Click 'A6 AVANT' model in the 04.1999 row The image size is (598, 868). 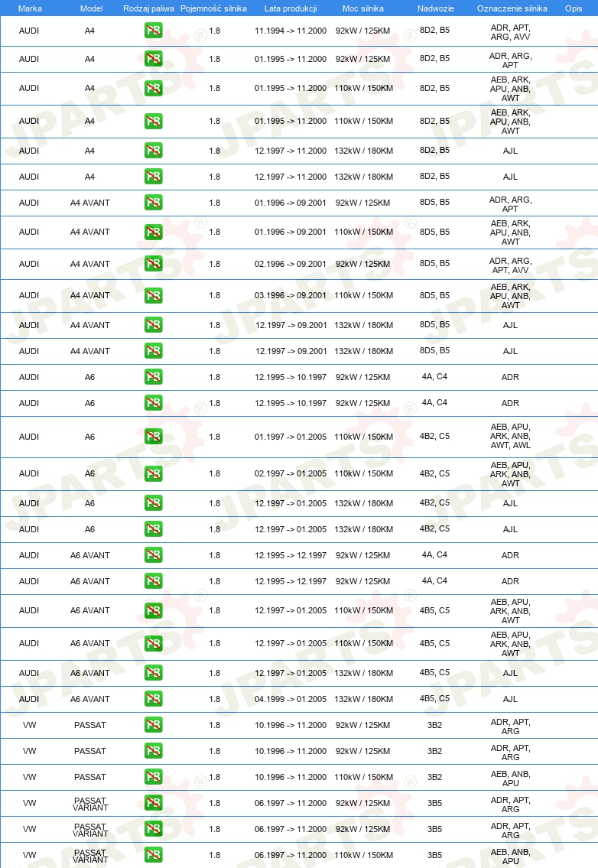click(90, 699)
